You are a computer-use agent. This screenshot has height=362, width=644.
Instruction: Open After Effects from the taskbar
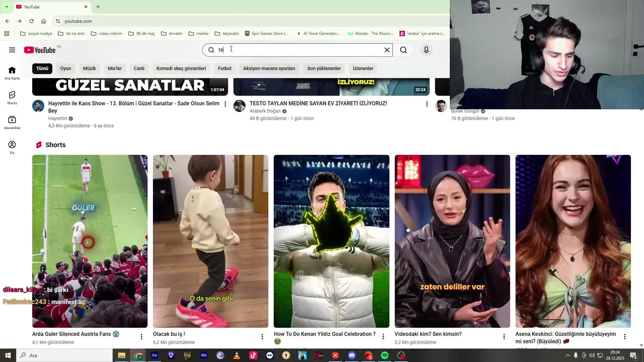pyautogui.click(x=154, y=355)
